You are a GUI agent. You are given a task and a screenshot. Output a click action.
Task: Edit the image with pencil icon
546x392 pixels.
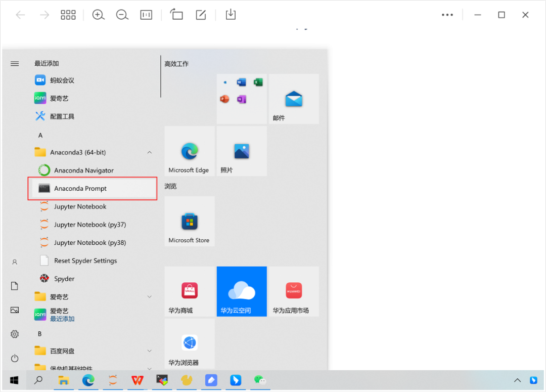[x=201, y=15]
